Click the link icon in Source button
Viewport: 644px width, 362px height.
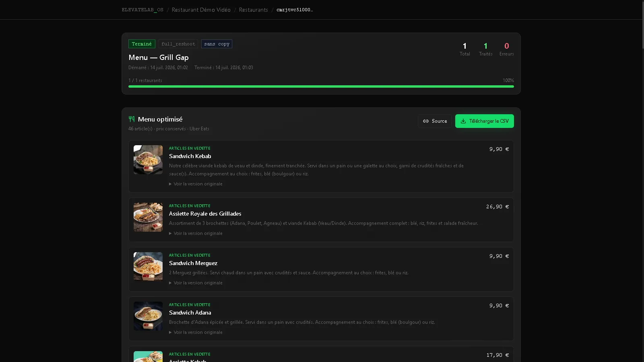click(x=426, y=121)
